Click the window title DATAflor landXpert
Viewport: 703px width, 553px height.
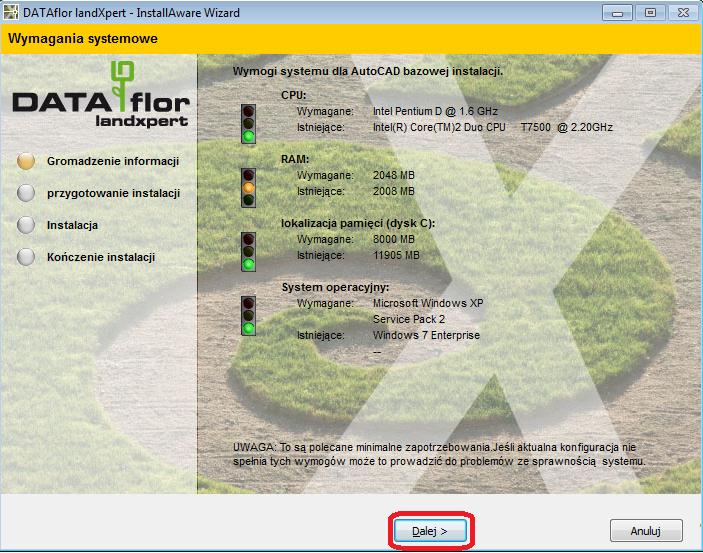click(131, 13)
